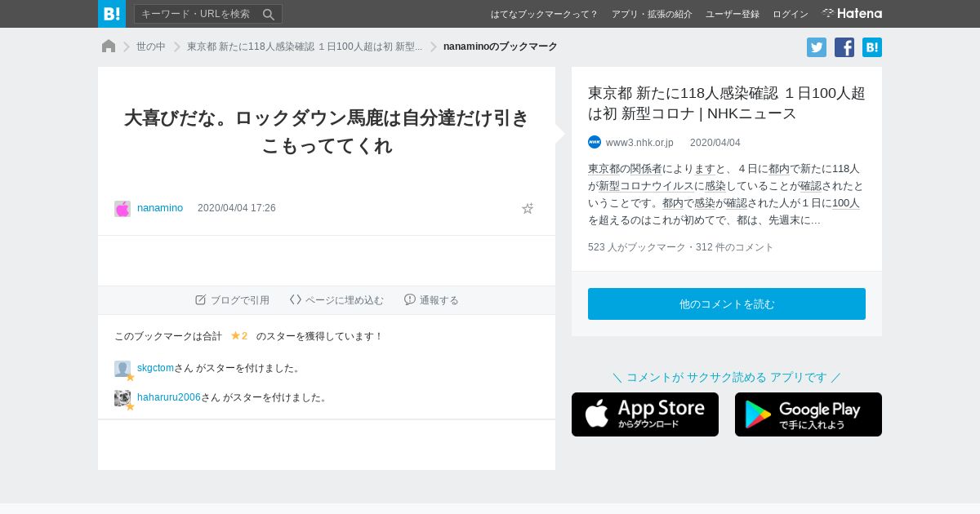Open www3.nhk.or.jp domain link
Viewport: 980px width, 514px height.
[639, 143]
